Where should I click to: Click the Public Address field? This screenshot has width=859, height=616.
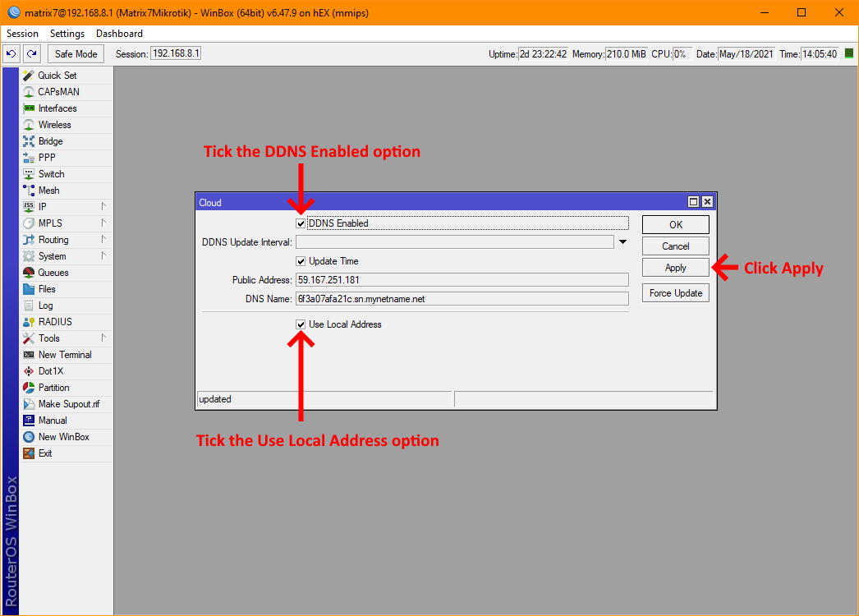462,280
